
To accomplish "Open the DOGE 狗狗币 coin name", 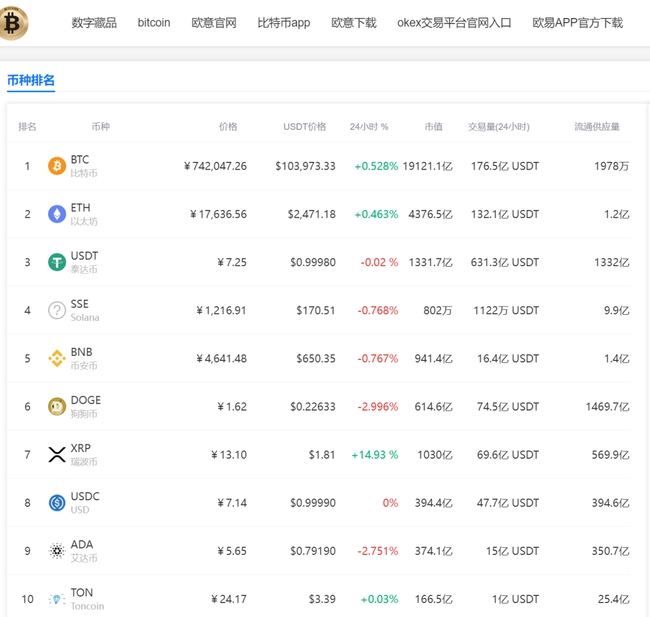I will point(85,406).
